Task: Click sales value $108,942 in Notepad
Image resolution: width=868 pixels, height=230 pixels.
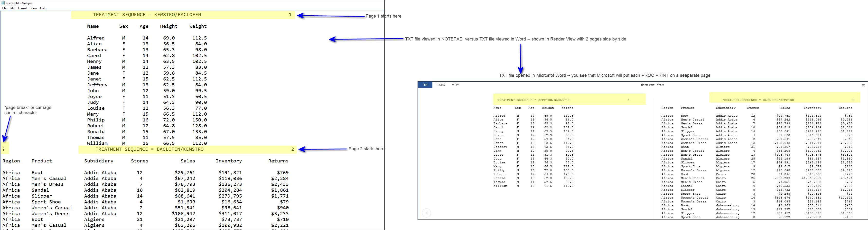Action: (184, 213)
